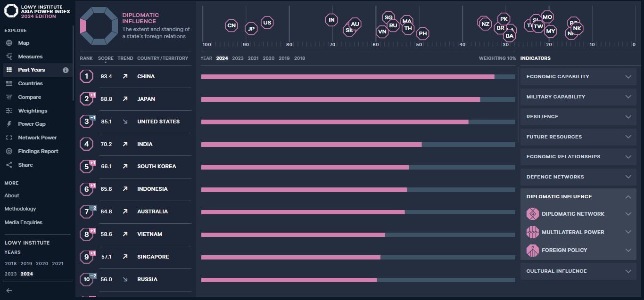Select the IN country marker on the scale
The image size is (644, 300).
[x=332, y=20]
